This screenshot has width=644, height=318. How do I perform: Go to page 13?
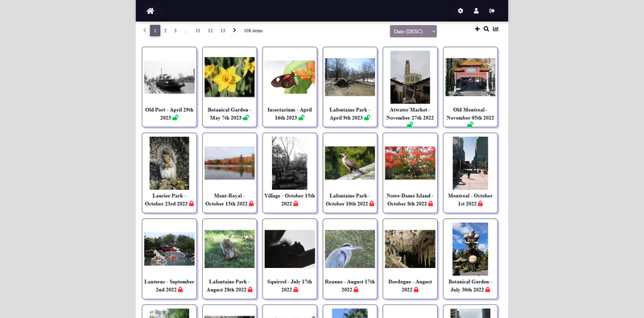click(223, 31)
